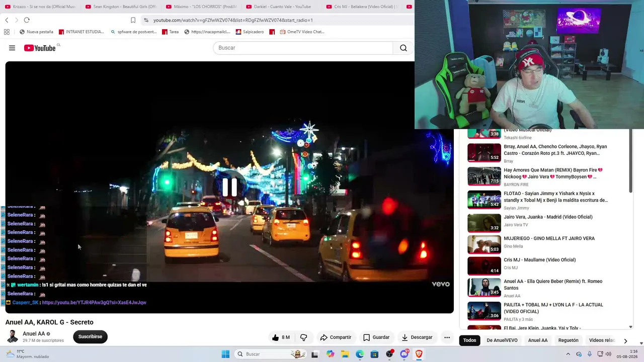
Task: Open the Copilot icon on the taskbar
Action: 330,354
